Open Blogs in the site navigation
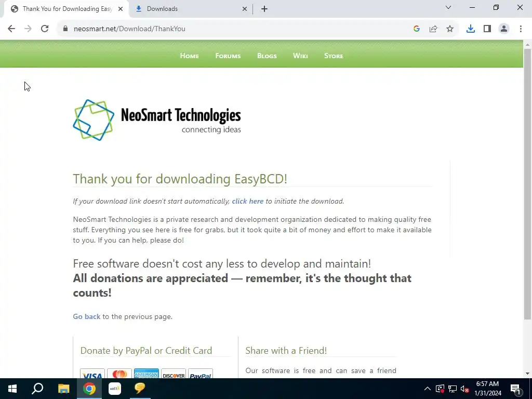This screenshot has height=399, width=532. tap(267, 56)
